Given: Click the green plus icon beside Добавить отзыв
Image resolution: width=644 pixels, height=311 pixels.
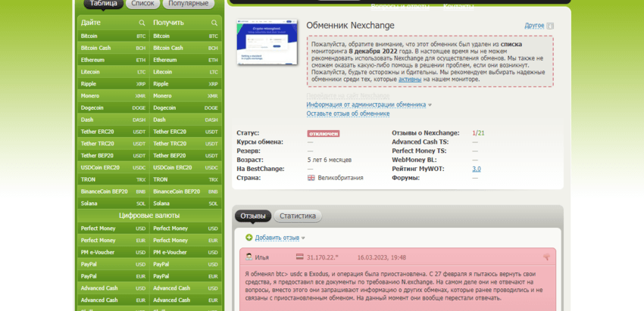Looking at the screenshot, I should 249,238.
